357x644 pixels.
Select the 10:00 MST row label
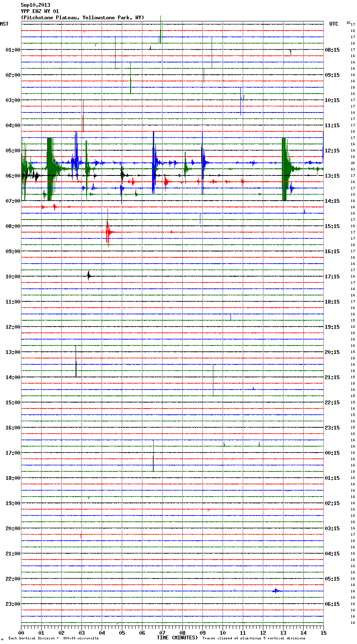(13, 276)
